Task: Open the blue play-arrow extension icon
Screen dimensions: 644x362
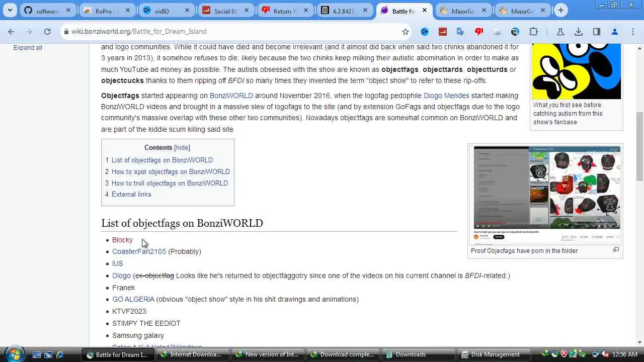Action: [425, 31]
